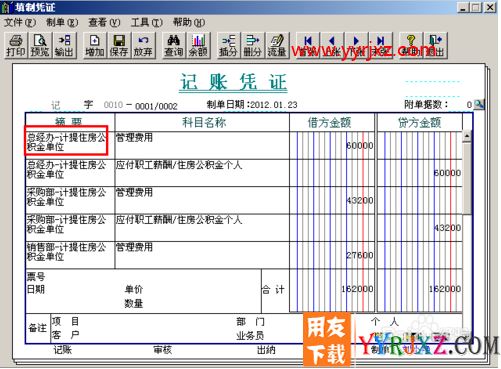501x369 pixels.
Task: Open the 文件 menu
Action: click(x=20, y=23)
